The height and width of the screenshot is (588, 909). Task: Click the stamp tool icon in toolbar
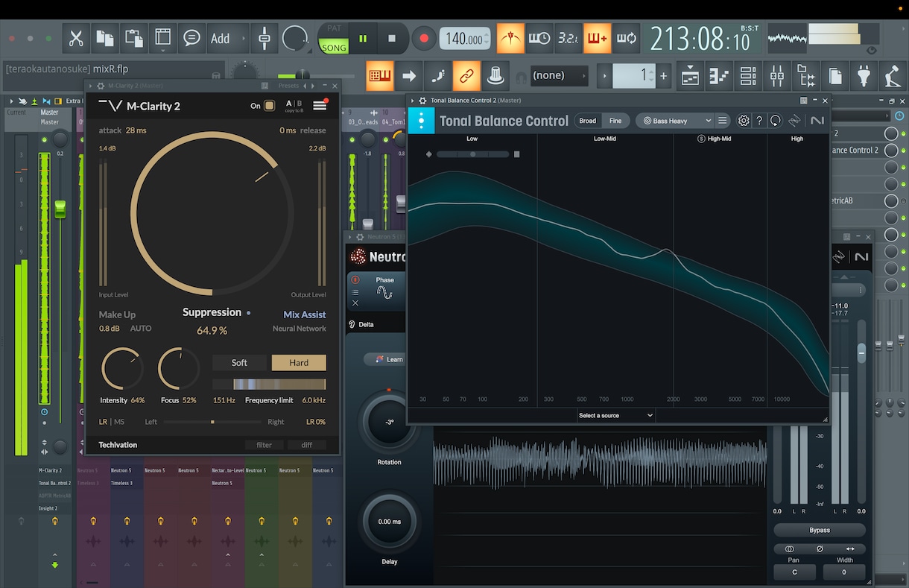[x=495, y=75]
